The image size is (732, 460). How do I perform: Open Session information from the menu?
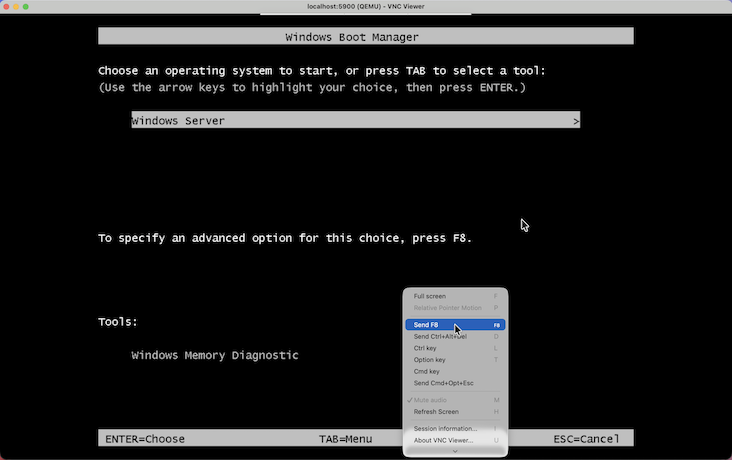445,428
